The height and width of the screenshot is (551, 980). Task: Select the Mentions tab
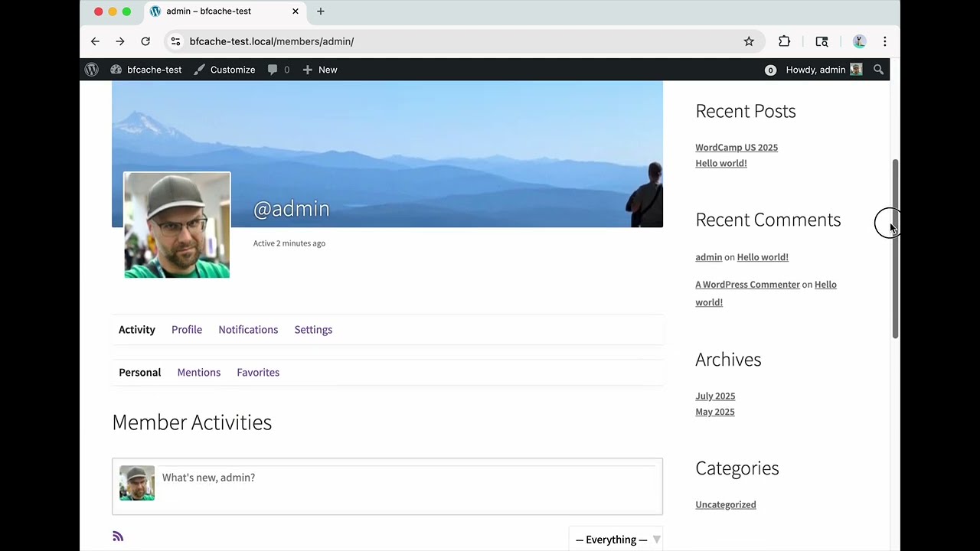click(198, 372)
